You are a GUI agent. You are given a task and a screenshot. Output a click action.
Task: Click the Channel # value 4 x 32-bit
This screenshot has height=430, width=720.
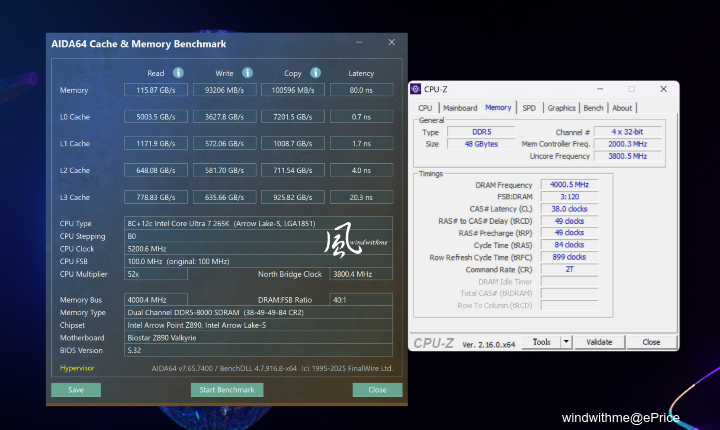point(627,132)
